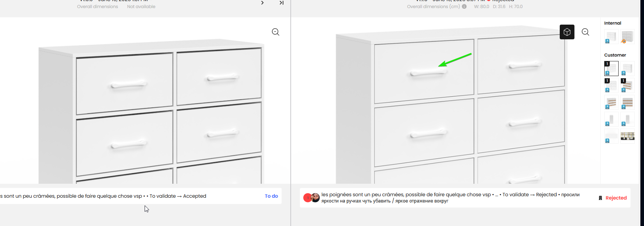Click the right comment with Russian text
Screen dimensions: 644x226
click(450, 198)
